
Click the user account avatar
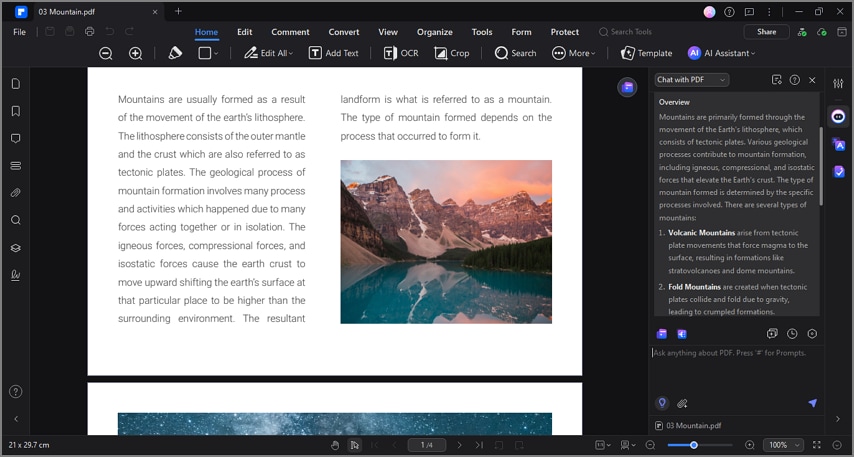(x=709, y=11)
